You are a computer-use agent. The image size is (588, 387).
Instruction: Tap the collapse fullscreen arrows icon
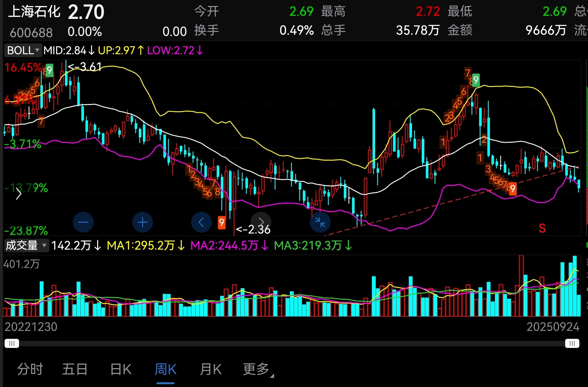(x=320, y=222)
